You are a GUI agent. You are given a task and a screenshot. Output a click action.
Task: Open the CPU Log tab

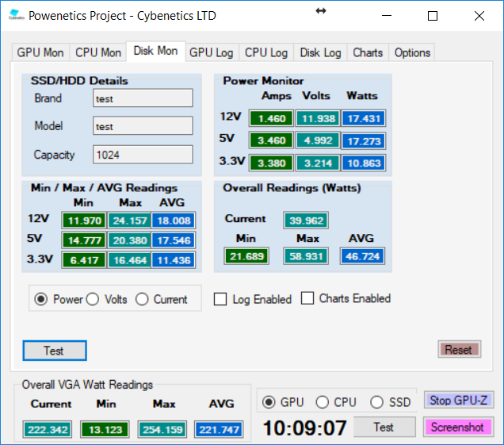[266, 52]
